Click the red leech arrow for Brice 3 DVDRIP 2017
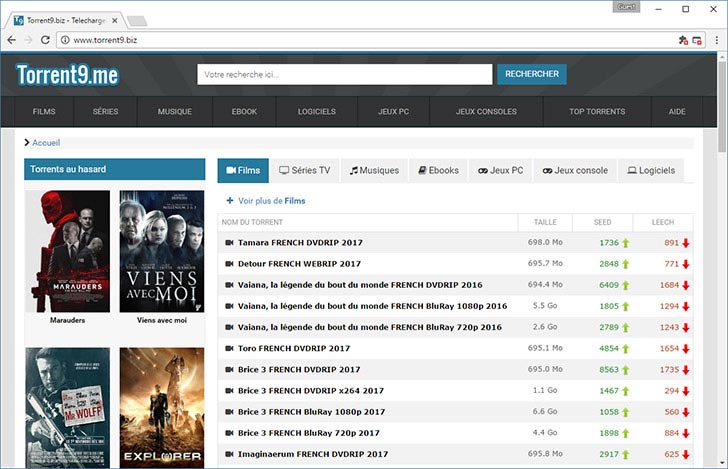 pyautogui.click(x=686, y=370)
